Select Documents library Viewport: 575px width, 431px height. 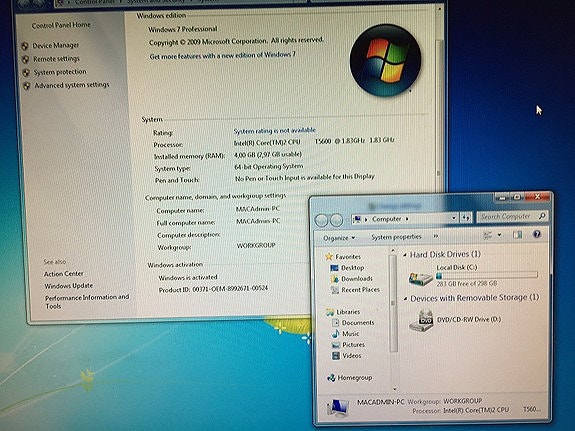pos(358,323)
